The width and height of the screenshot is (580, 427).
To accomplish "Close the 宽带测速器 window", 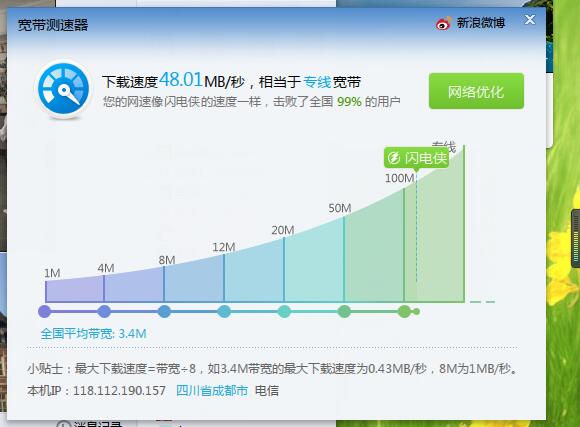I will pyautogui.click(x=530, y=20).
